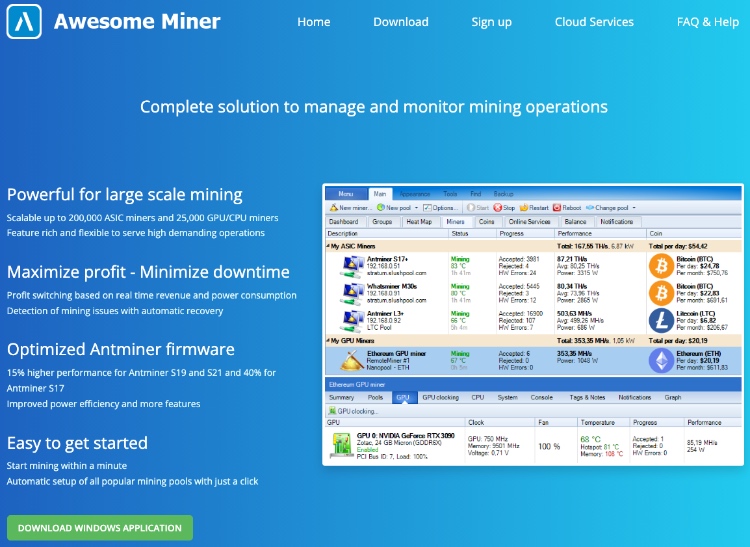750x547 pixels.
Task: Click the Litecoin coin icon
Action: 661,320
